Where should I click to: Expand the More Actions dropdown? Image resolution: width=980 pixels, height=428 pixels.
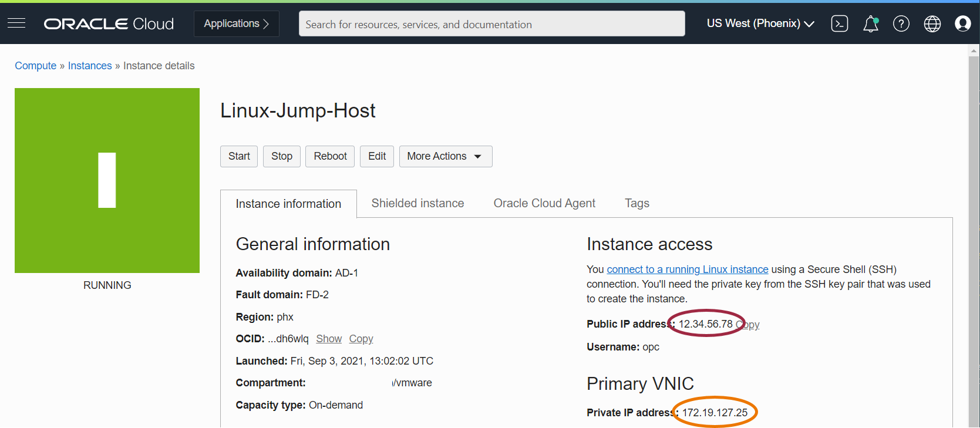coord(445,156)
